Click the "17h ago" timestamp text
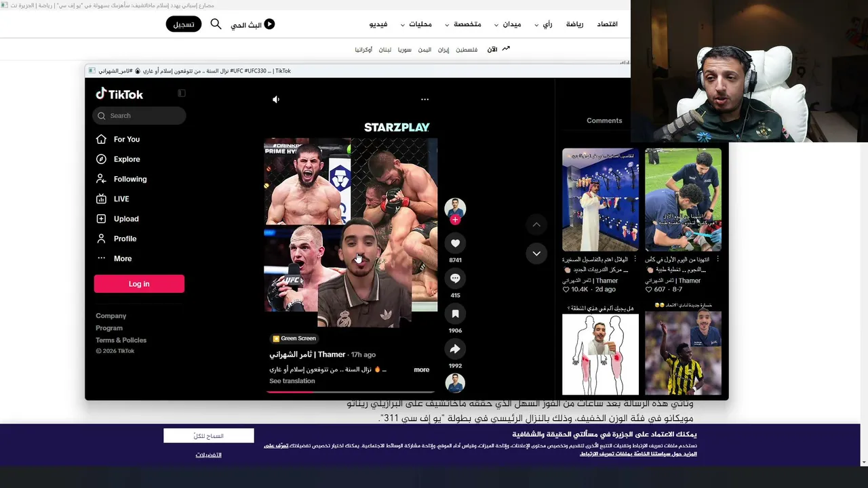The height and width of the screenshot is (488, 868). point(363,354)
